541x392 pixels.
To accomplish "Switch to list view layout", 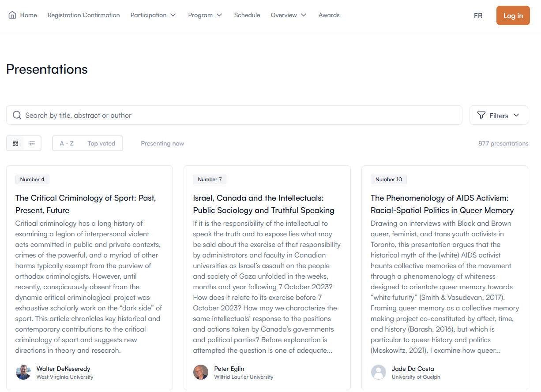I will click(32, 143).
